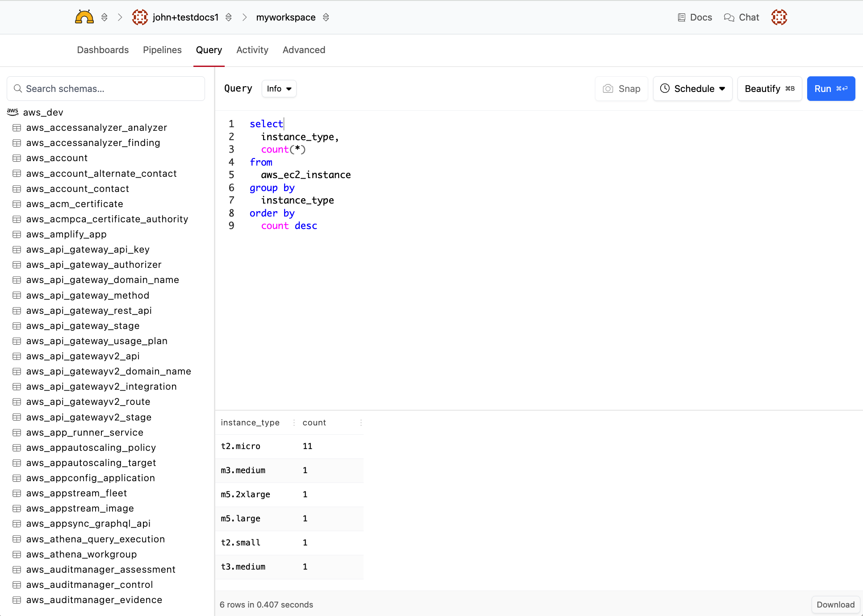The height and width of the screenshot is (616, 863).
Task: Click the Turbot arch logo icon
Action: pyautogui.click(x=84, y=17)
